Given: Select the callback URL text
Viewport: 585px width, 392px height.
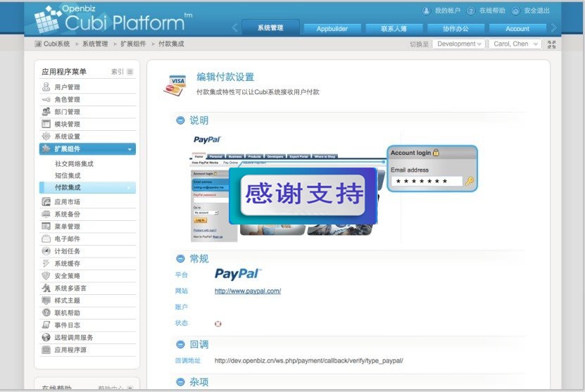Looking at the screenshot, I should (x=309, y=360).
